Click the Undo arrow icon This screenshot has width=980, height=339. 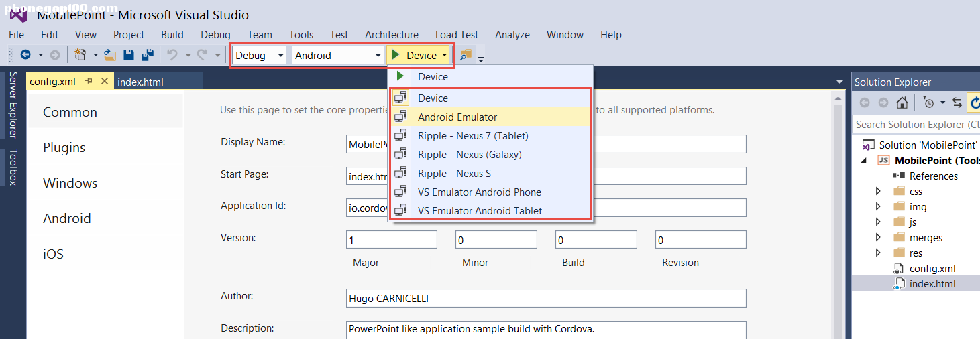pyautogui.click(x=172, y=55)
